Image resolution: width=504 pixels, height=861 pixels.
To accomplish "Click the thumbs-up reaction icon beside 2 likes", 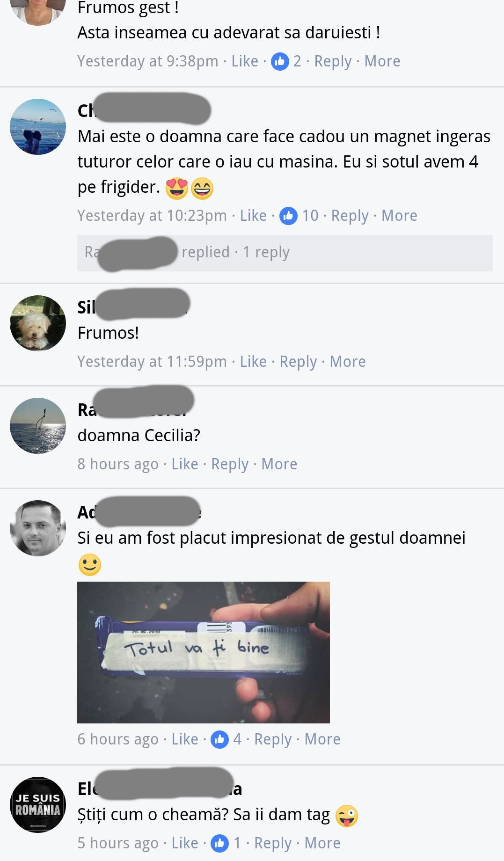I will (x=280, y=61).
